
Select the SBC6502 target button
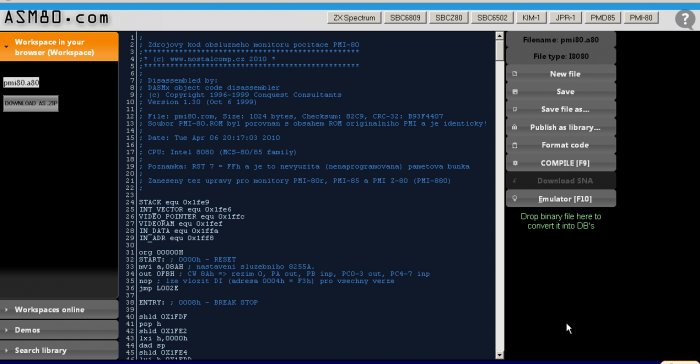pos(492,18)
